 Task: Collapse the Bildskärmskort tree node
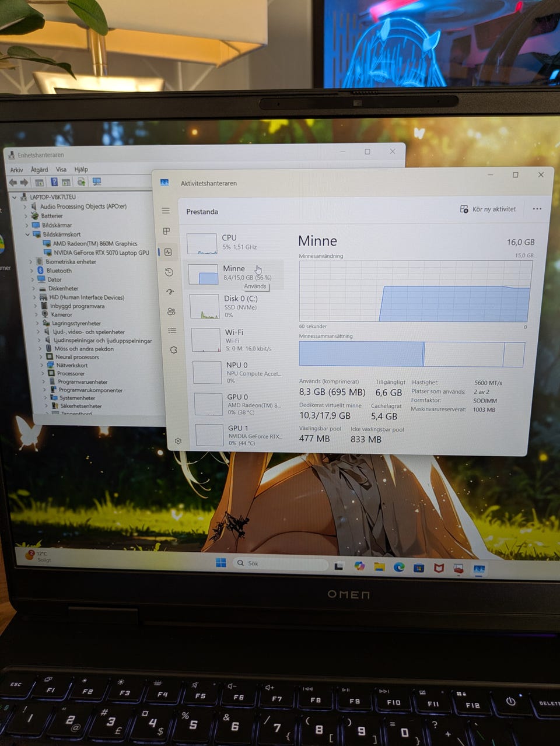[x=27, y=234]
